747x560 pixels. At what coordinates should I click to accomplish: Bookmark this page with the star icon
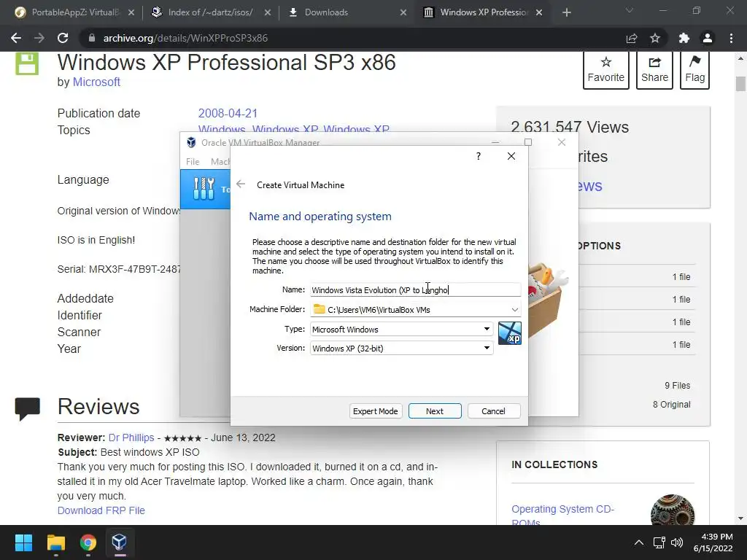point(655,38)
